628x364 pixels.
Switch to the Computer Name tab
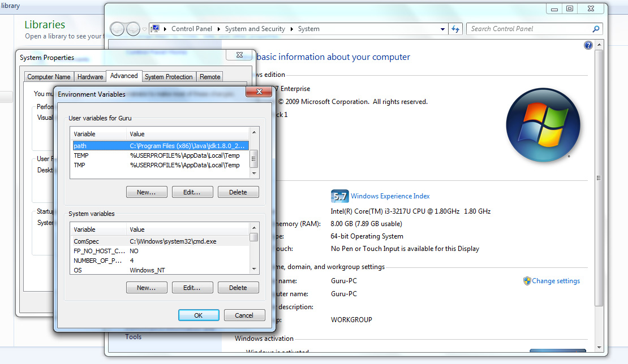point(49,76)
